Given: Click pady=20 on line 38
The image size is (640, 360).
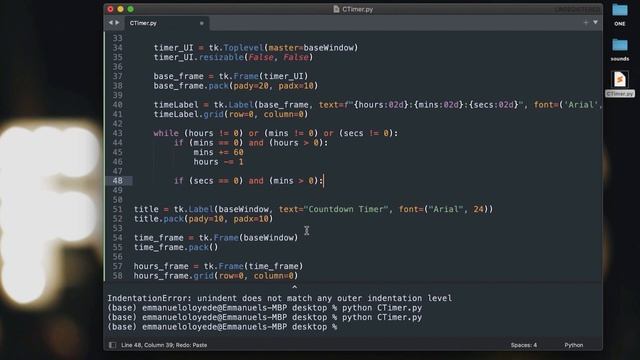Looking at the screenshot, I should [x=251, y=86].
